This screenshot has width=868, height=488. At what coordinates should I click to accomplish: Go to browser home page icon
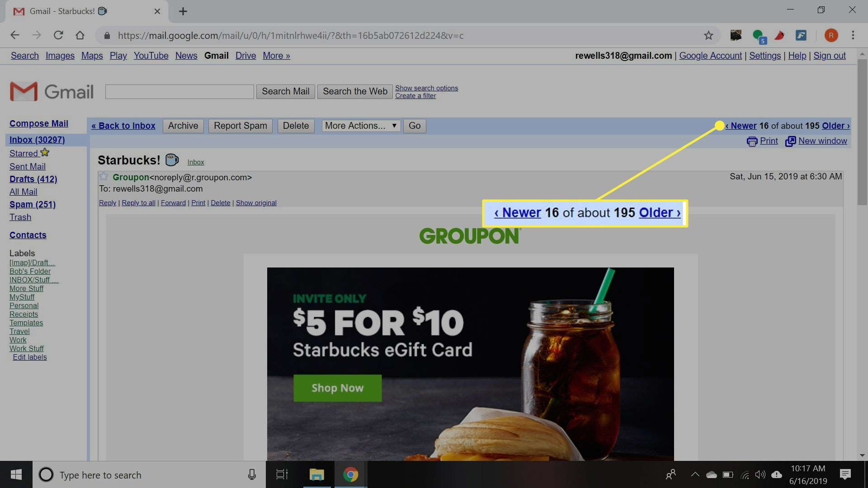(80, 35)
